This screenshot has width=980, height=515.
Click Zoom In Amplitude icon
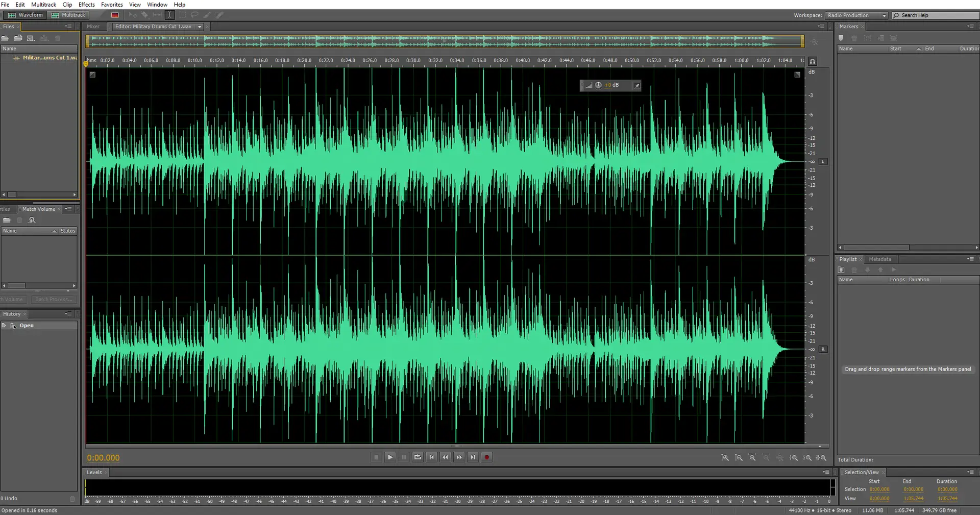[x=725, y=458]
